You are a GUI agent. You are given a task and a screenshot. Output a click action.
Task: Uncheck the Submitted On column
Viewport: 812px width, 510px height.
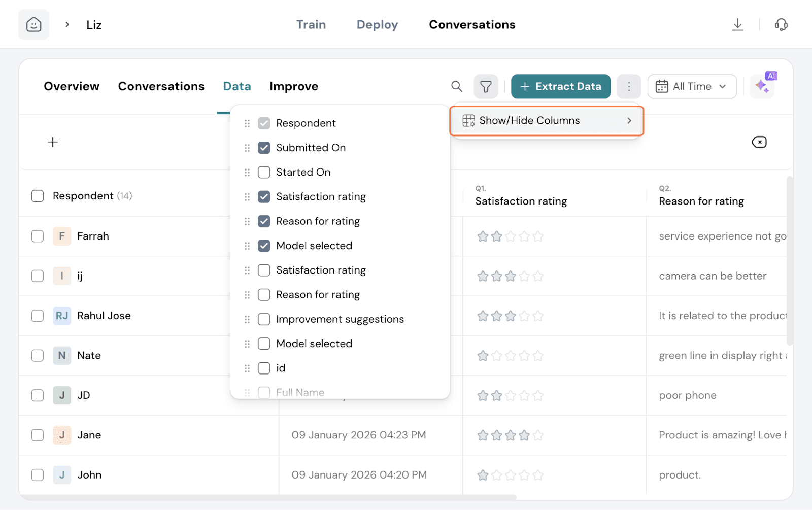click(264, 148)
